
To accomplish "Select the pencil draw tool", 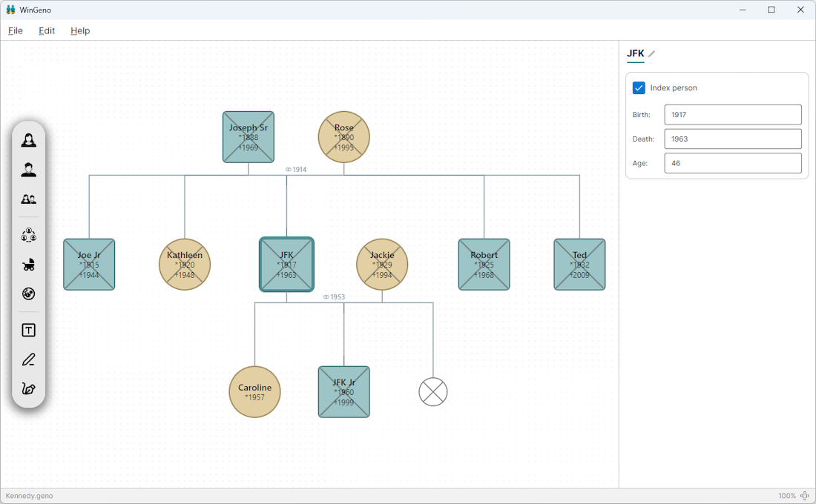I will pyautogui.click(x=29, y=359).
